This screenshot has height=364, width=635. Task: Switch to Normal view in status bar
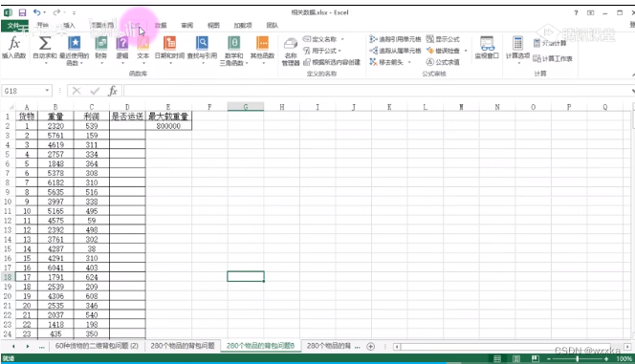497,358
